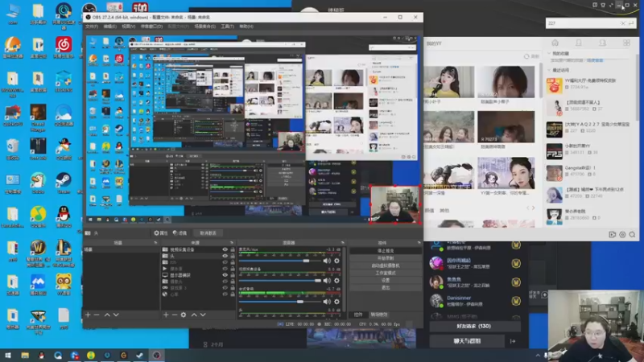Click the OBS icon in the taskbar
The width and height of the screenshot is (644, 362).
pyautogui.click(x=156, y=356)
